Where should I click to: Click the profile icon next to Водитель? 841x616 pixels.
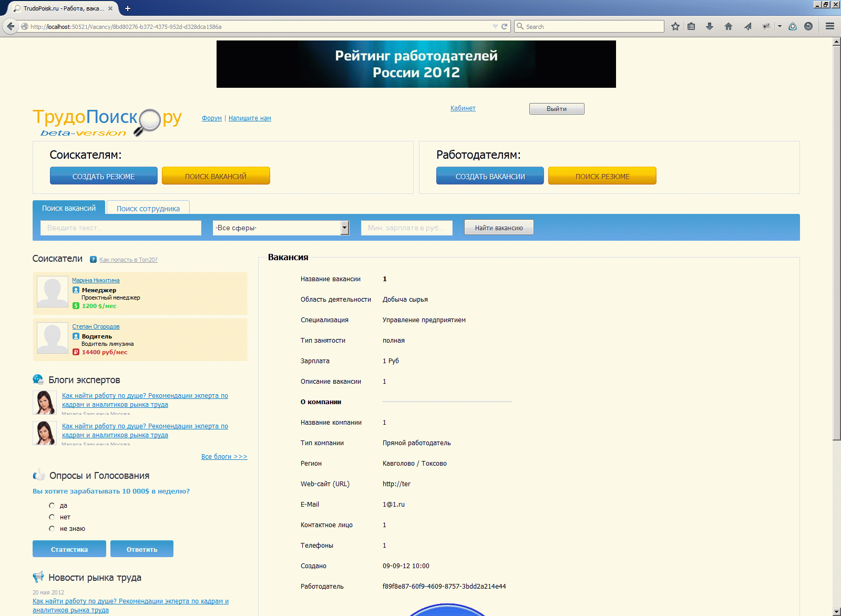pos(76,336)
